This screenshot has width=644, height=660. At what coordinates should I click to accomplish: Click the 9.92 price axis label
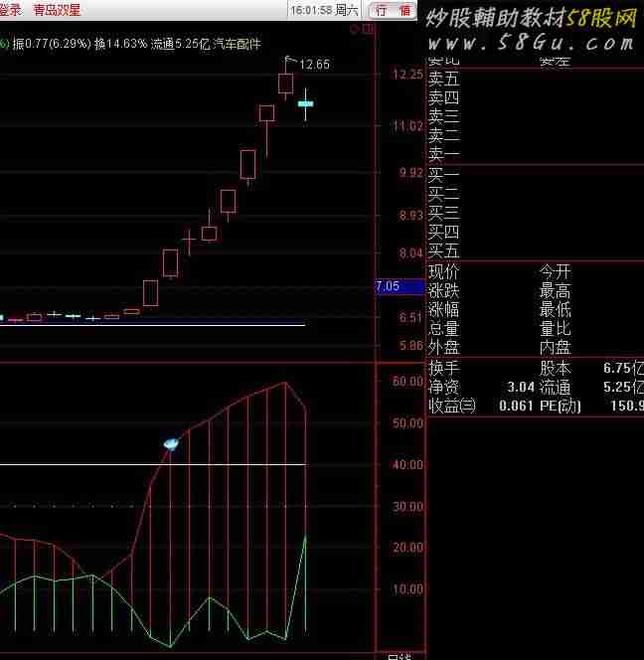point(410,173)
